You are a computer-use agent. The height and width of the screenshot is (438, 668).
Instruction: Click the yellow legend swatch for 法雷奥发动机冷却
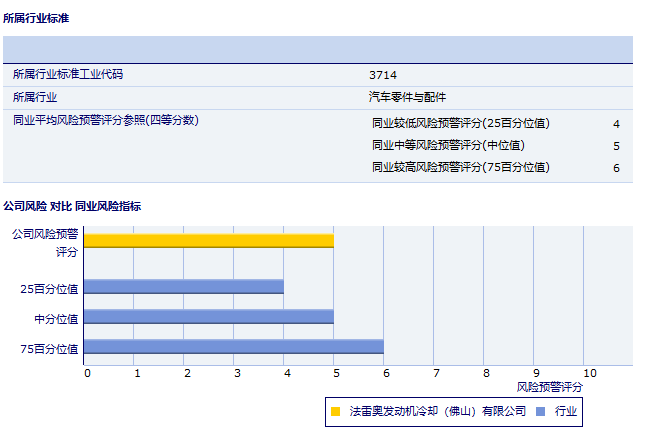(336, 411)
